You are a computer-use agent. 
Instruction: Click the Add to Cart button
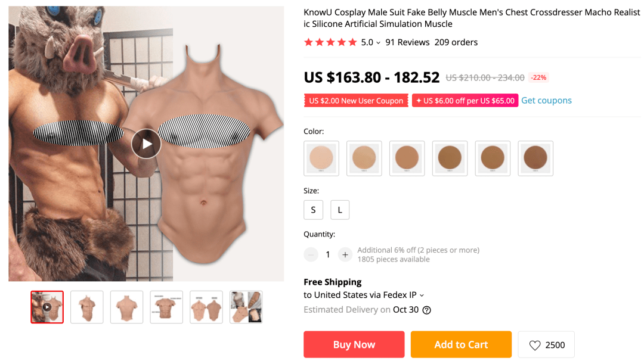(x=461, y=345)
